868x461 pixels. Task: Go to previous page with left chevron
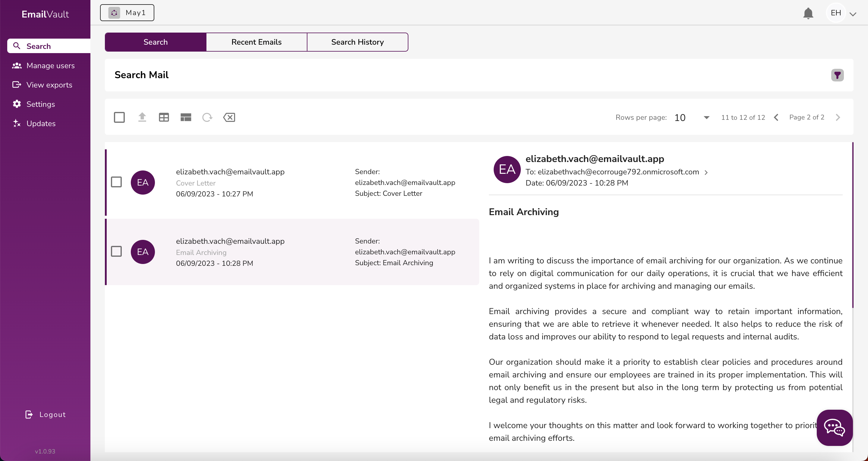pos(776,117)
